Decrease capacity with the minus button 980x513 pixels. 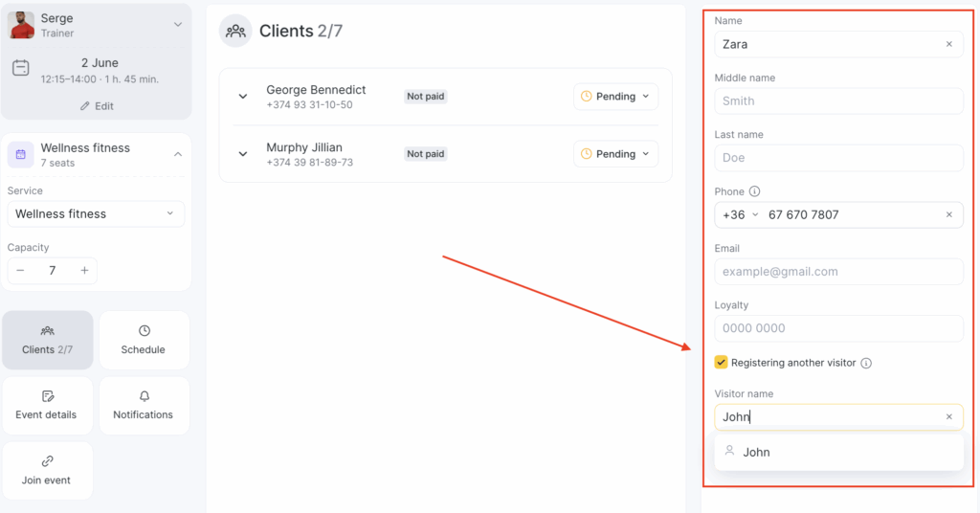tap(21, 271)
